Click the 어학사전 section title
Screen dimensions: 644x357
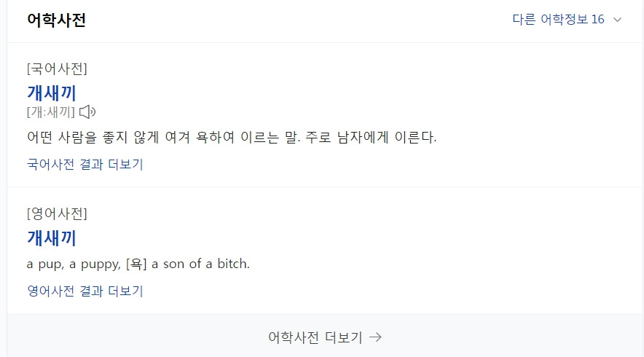(x=57, y=20)
